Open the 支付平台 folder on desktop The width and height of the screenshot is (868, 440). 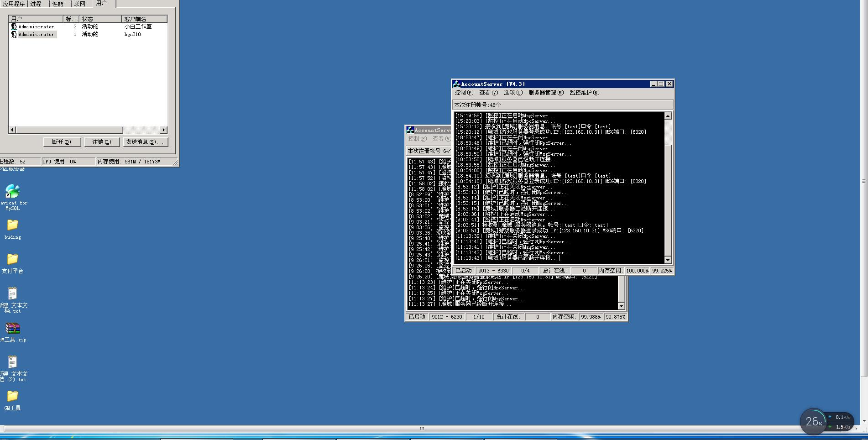[x=12, y=259]
